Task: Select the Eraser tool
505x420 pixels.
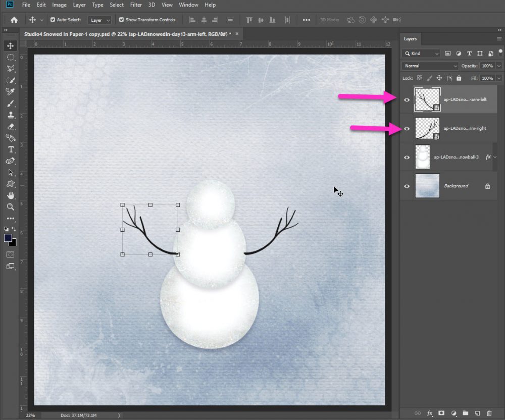Action: click(10, 127)
